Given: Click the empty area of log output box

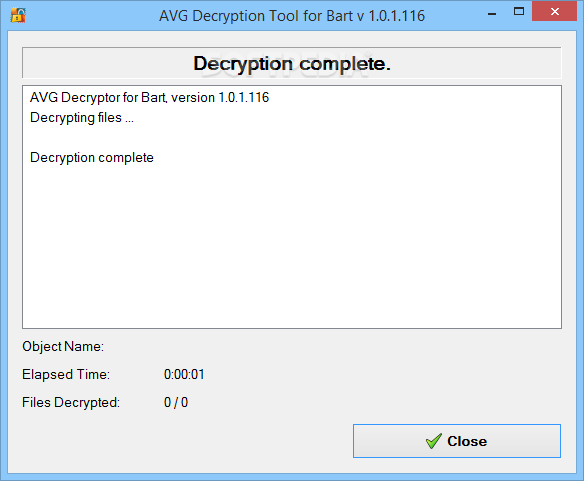Looking at the screenshot, I should (292, 246).
